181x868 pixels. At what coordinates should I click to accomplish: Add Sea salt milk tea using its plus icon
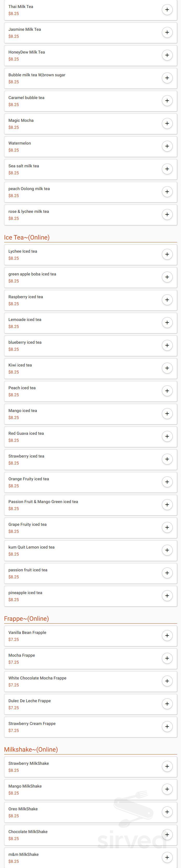tap(167, 169)
